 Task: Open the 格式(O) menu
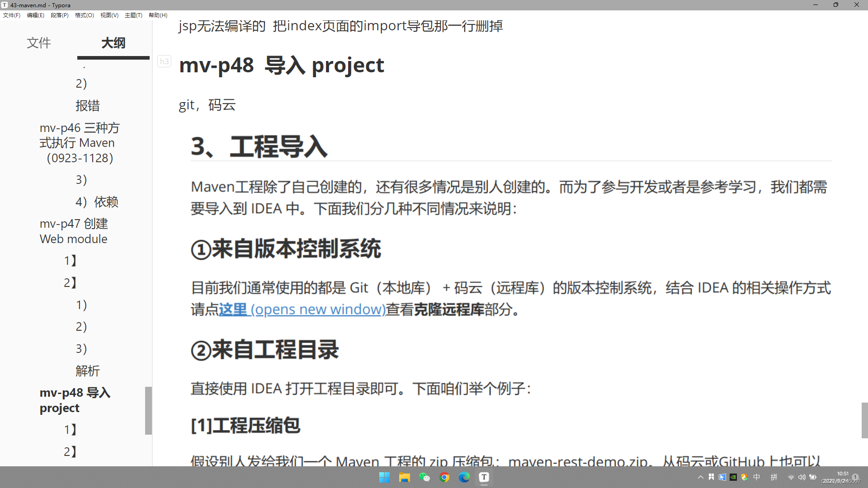point(85,15)
